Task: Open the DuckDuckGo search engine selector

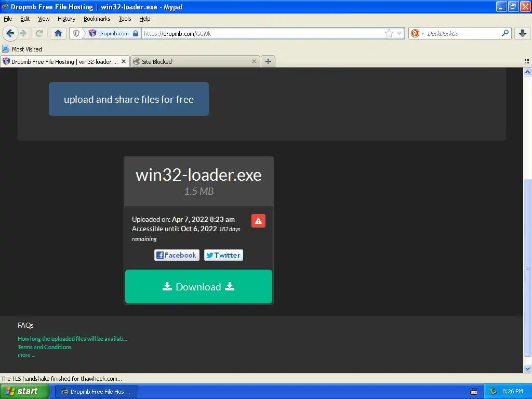Action: pos(417,33)
